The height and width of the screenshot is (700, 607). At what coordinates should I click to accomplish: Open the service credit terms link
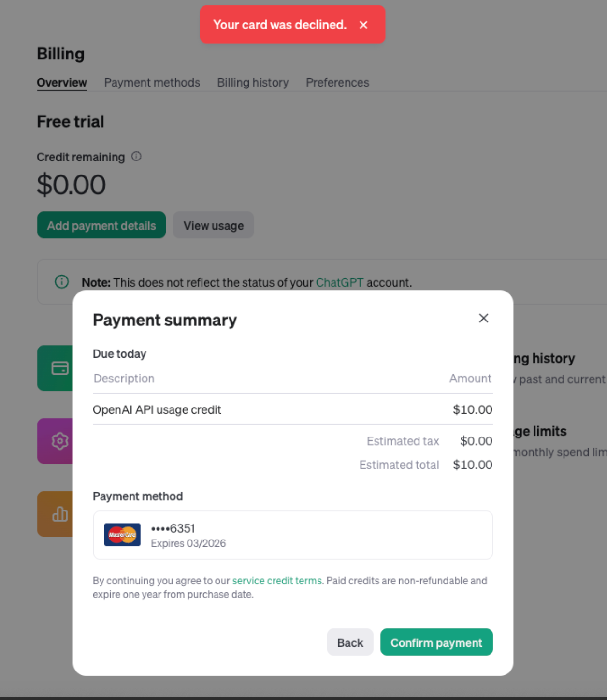point(276,581)
